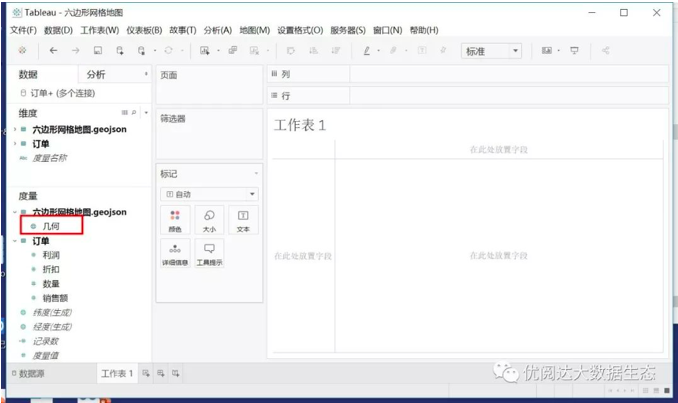This screenshot has width=678, height=403.
Task: Open the 地图(M) menu
Action: (255, 31)
